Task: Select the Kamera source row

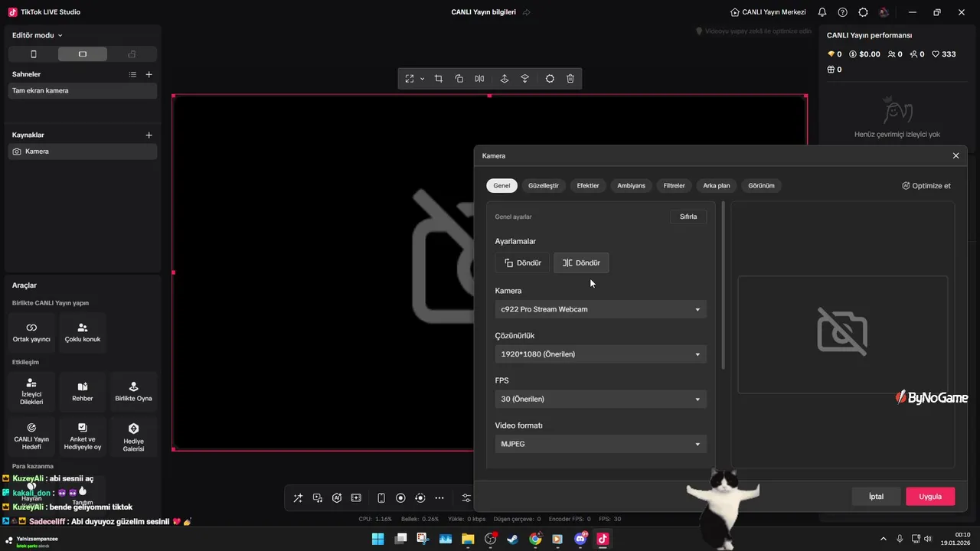Action: (83, 152)
